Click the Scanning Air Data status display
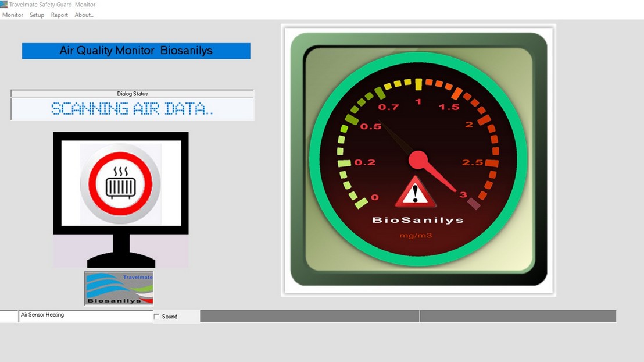The width and height of the screenshot is (644, 362). 133,109
